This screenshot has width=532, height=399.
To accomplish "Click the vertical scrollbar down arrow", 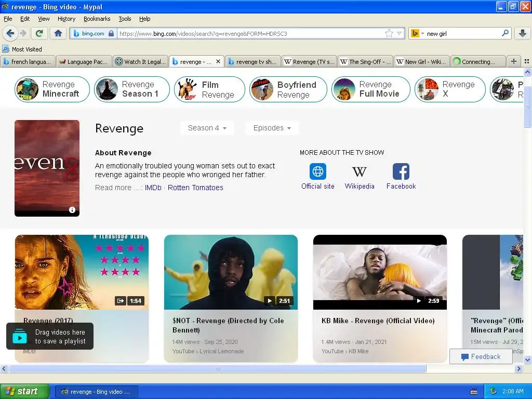I will pos(527,360).
